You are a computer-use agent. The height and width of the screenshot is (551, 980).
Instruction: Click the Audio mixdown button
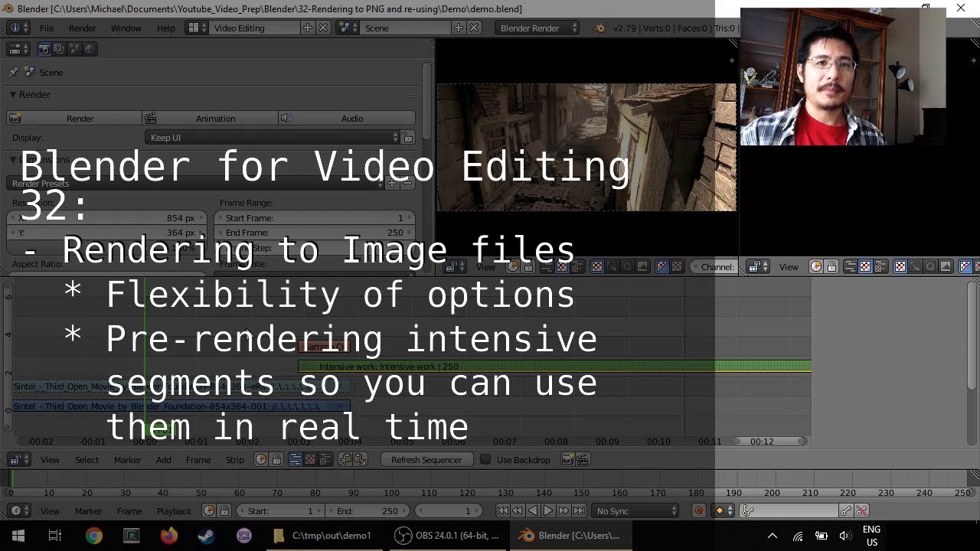[x=347, y=118]
